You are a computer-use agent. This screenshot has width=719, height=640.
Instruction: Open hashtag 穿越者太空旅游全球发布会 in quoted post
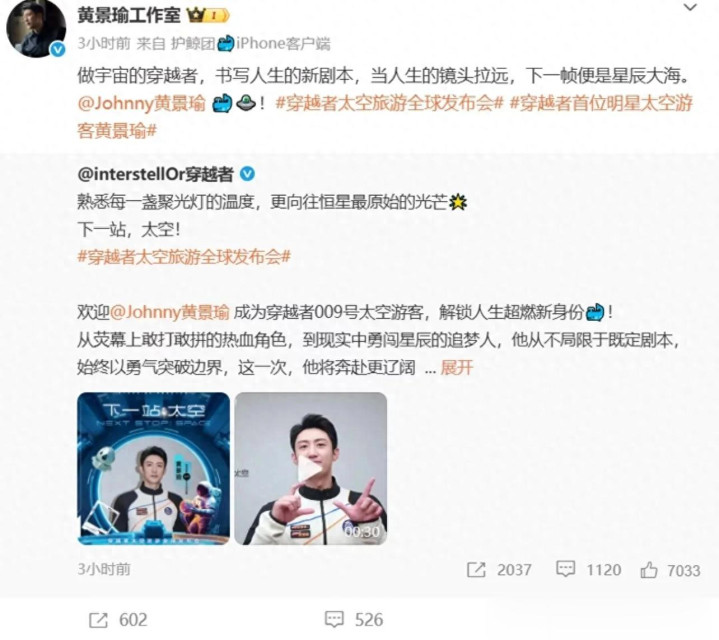[184, 257]
